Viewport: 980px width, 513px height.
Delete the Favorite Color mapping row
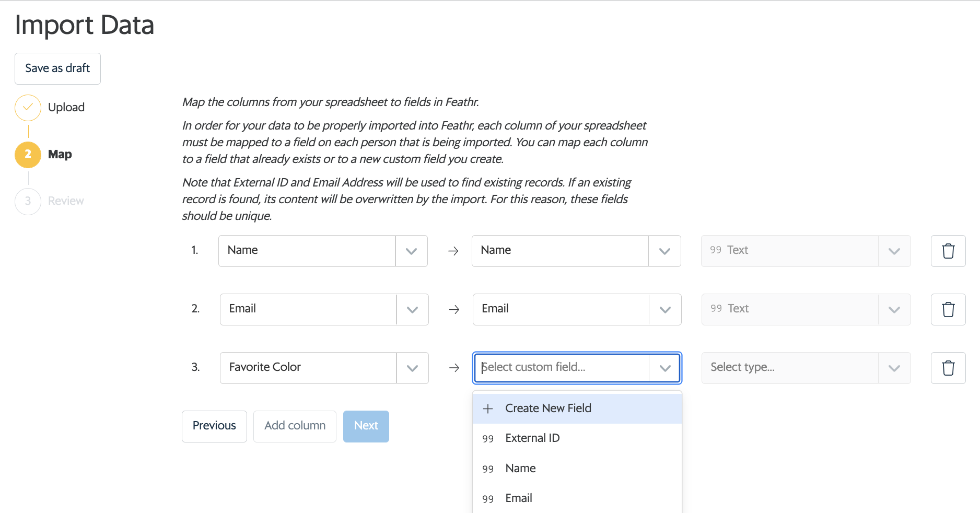[948, 368]
